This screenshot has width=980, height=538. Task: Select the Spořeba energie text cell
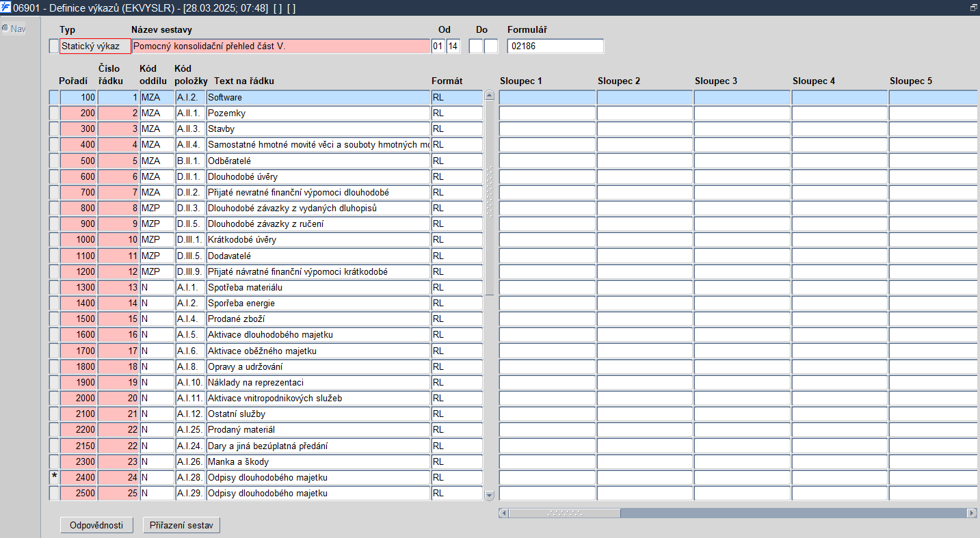(319, 303)
